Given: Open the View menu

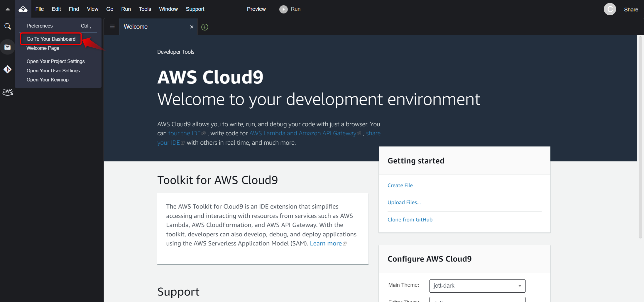Looking at the screenshot, I should tap(92, 9).
